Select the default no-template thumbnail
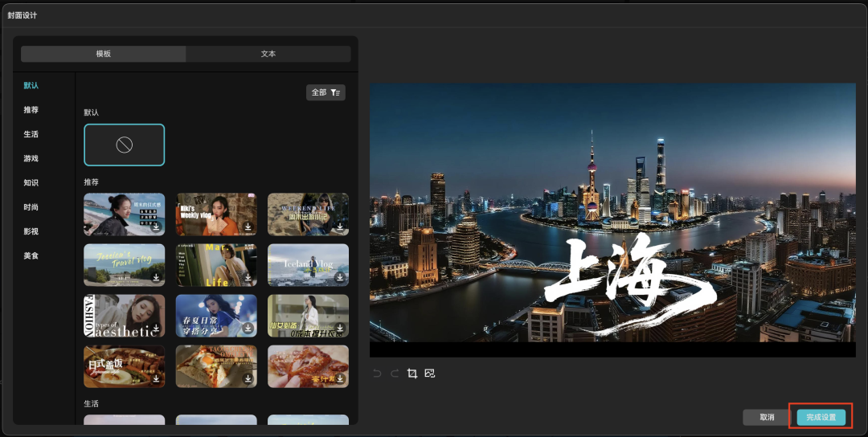 (x=124, y=145)
